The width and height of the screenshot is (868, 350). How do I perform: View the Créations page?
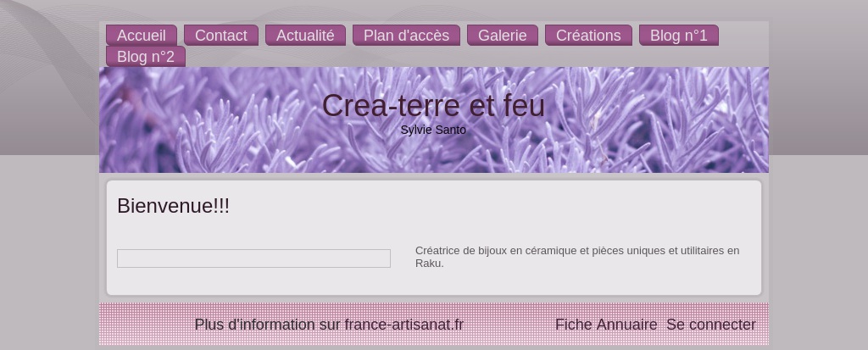(588, 36)
